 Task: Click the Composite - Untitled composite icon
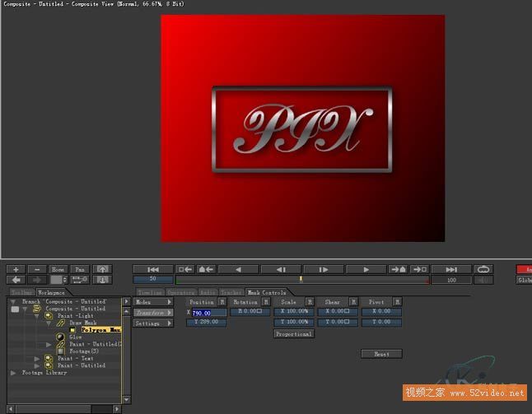[36, 309]
